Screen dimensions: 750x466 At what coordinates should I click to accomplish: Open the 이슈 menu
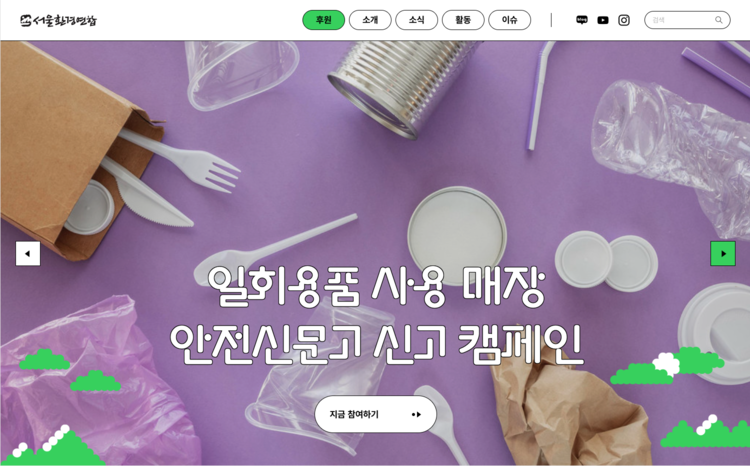509,20
